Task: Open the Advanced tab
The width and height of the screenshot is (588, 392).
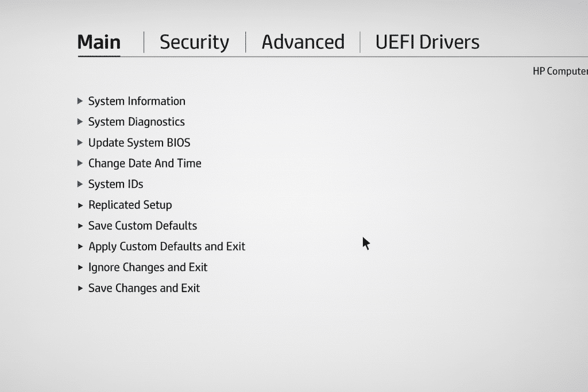Action: 303,42
